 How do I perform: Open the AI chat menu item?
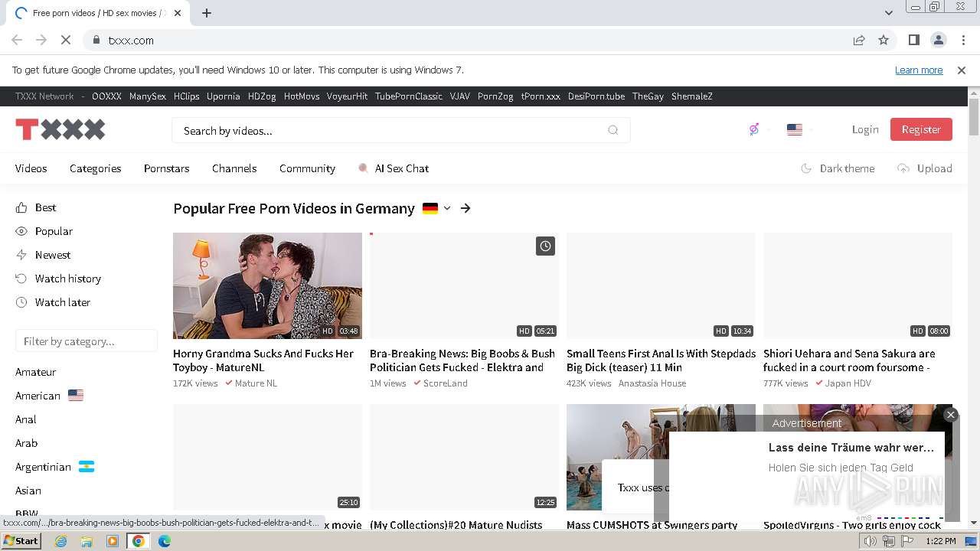(x=394, y=168)
